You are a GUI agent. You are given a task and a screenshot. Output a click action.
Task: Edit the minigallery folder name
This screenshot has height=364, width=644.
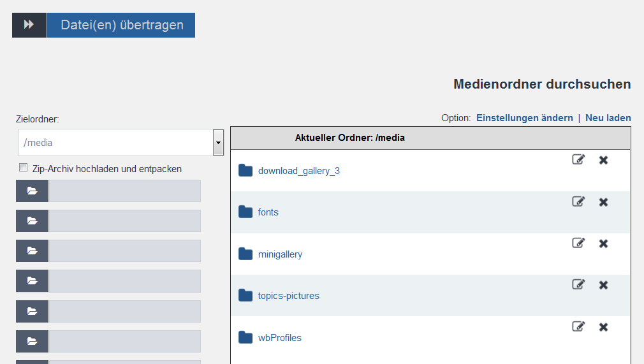pos(578,243)
